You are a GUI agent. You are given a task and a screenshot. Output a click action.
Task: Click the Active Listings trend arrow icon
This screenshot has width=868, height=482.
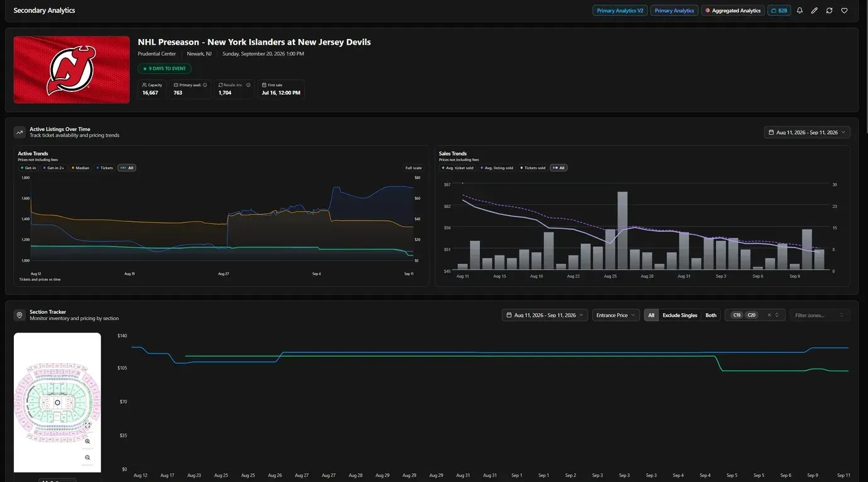(20, 132)
